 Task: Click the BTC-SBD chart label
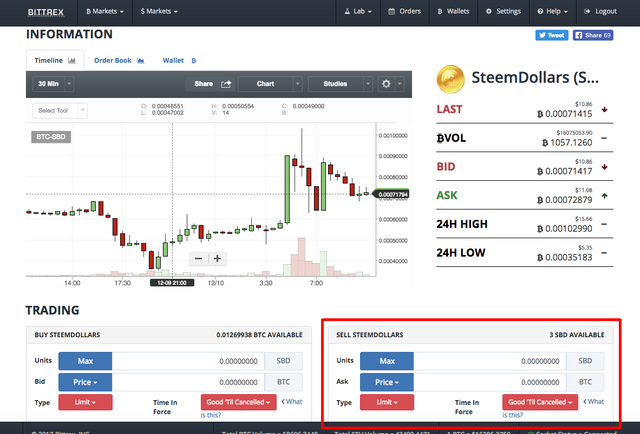pos(51,137)
